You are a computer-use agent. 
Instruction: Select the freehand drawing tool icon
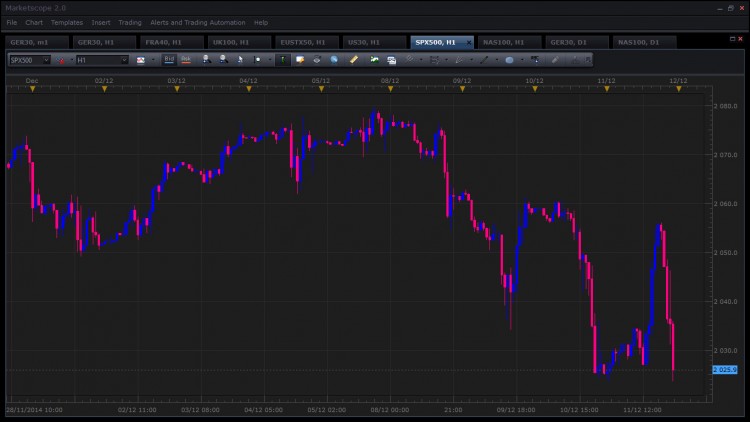tap(459, 60)
